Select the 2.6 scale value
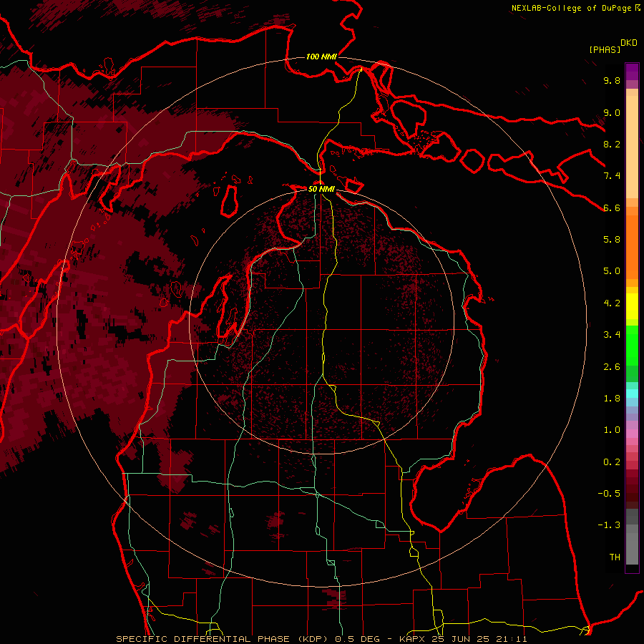644x644 pixels. click(612, 367)
